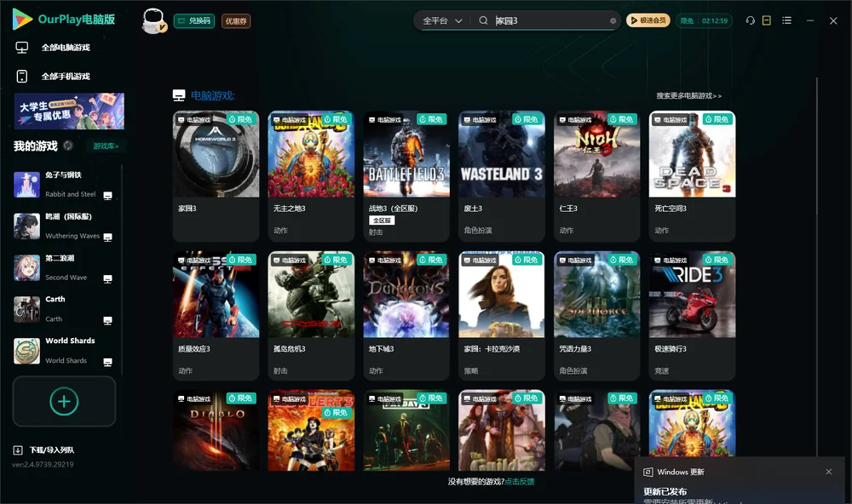The height and width of the screenshot is (504, 852).
Task: Click the OurPlay logo icon
Action: (x=22, y=20)
